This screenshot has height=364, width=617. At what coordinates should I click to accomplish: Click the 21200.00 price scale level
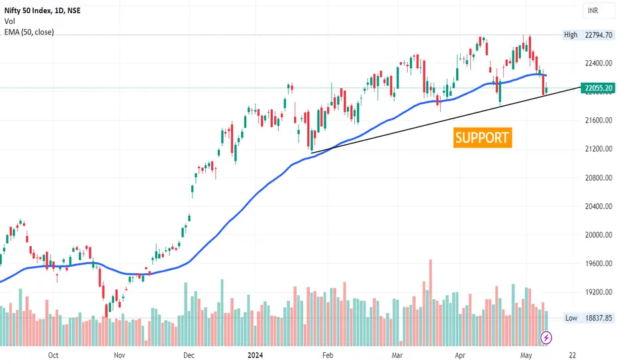pyautogui.click(x=598, y=149)
